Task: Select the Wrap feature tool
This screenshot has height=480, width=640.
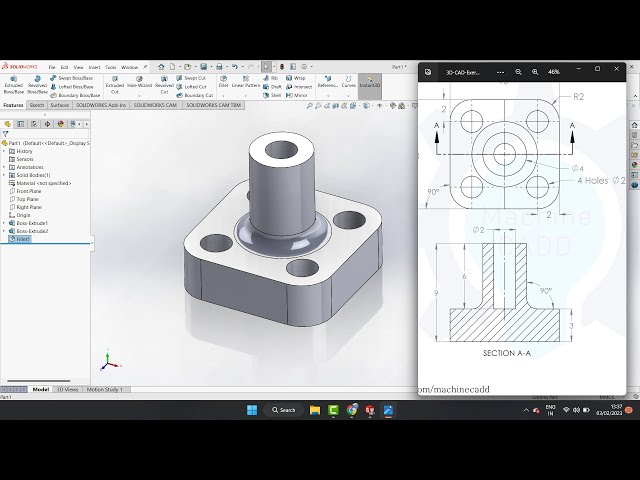Action: pyautogui.click(x=296, y=78)
